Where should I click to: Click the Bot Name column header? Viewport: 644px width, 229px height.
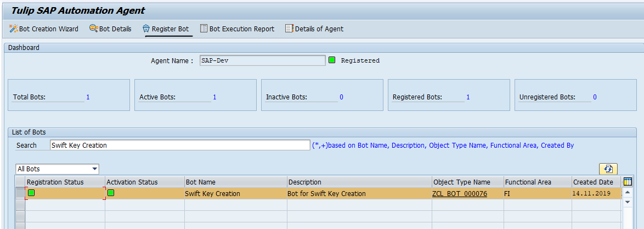tap(236, 182)
